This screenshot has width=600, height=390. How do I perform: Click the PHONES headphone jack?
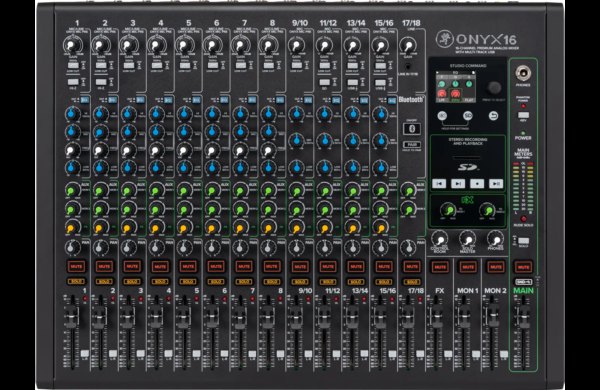[x=523, y=73]
